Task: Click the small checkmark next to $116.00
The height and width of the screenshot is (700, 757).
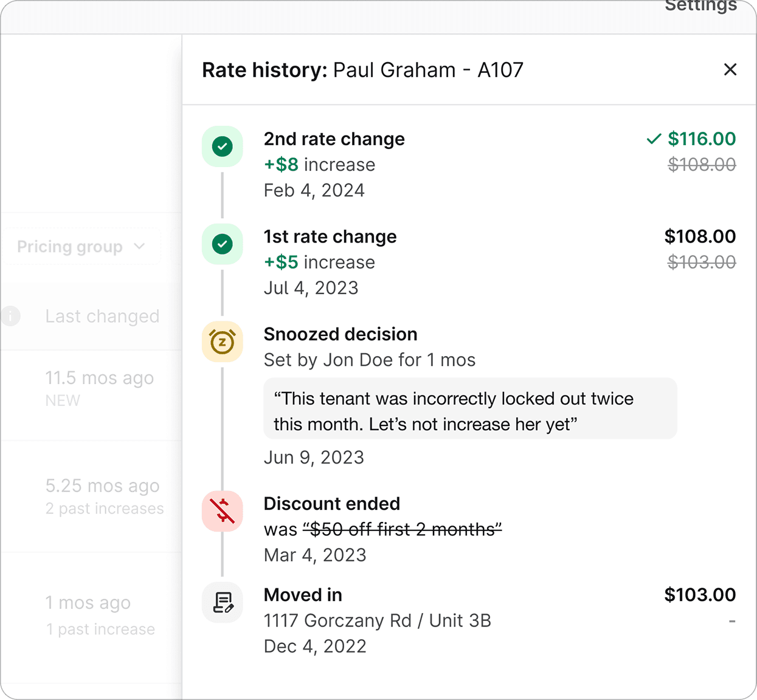Action: [654, 139]
